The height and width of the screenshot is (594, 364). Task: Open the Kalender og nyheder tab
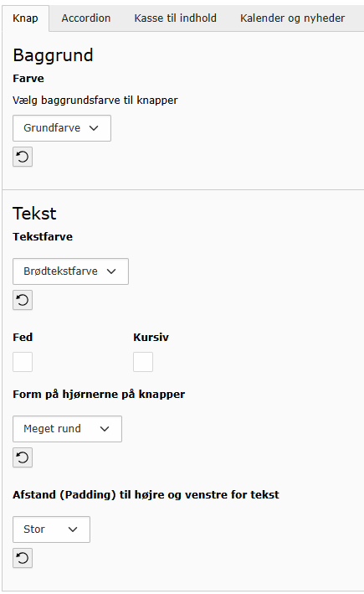(293, 18)
